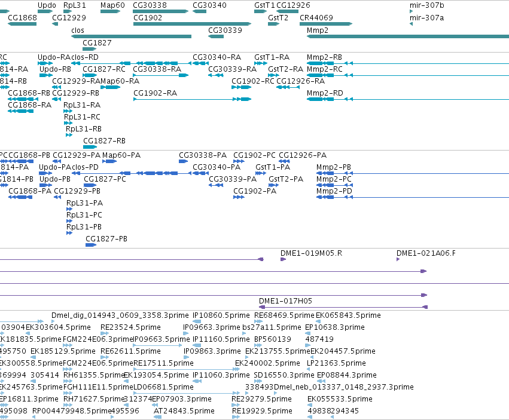Click the CG1827-PB protein label
509x420 pixels.
coord(106,239)
